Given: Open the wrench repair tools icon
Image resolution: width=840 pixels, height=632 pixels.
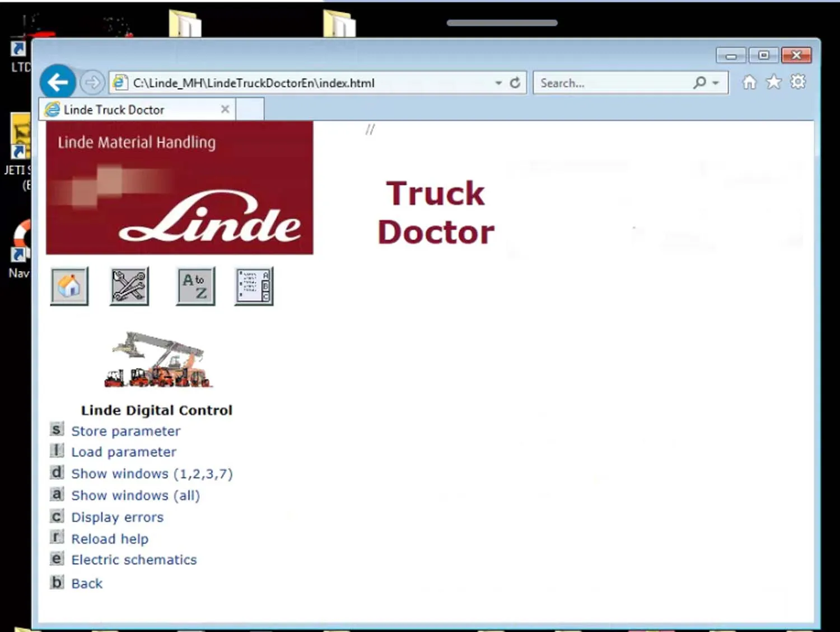Looking at the screenshot, I should click(129, 286).
